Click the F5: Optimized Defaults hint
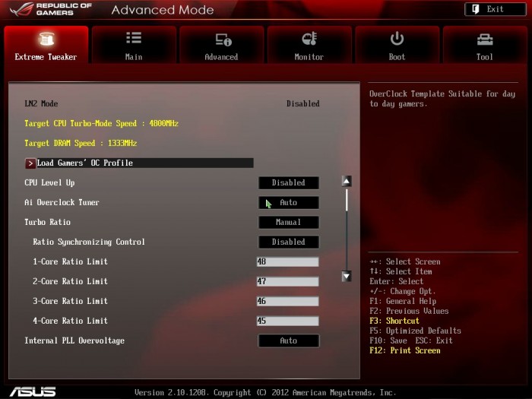The image size is (532, 399). [415, 331]
